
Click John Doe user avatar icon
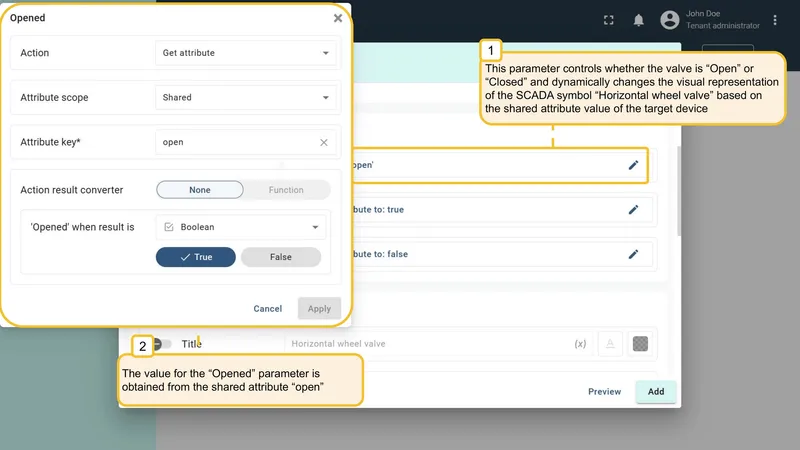click(x=669, y=20)
